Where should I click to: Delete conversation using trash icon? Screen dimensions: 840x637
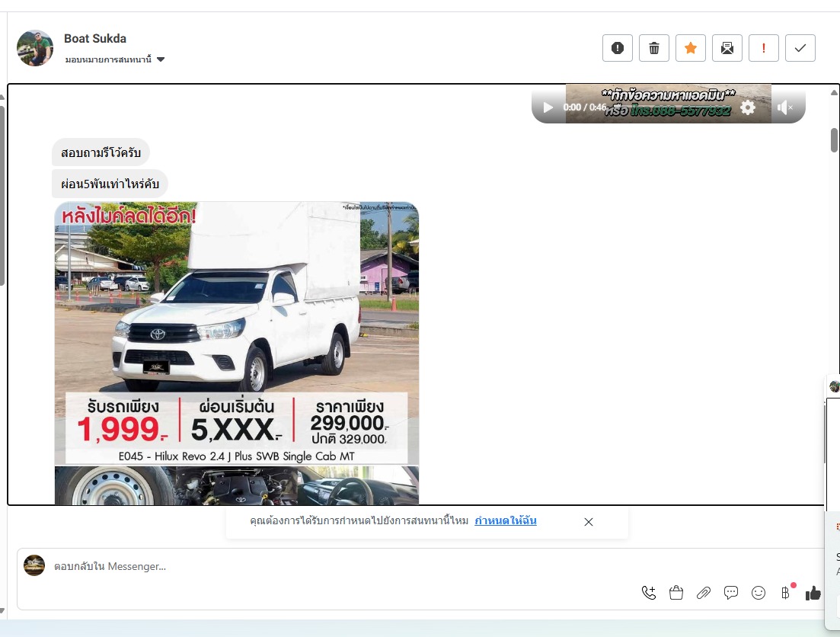[x=653, y=48]
